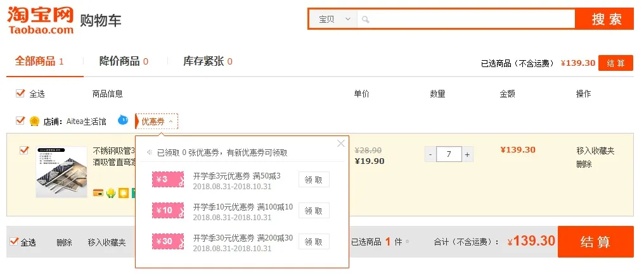The image size is (644, 274).
Task: Open the 宝贝 search type dropdown
Action: point(335,20)
